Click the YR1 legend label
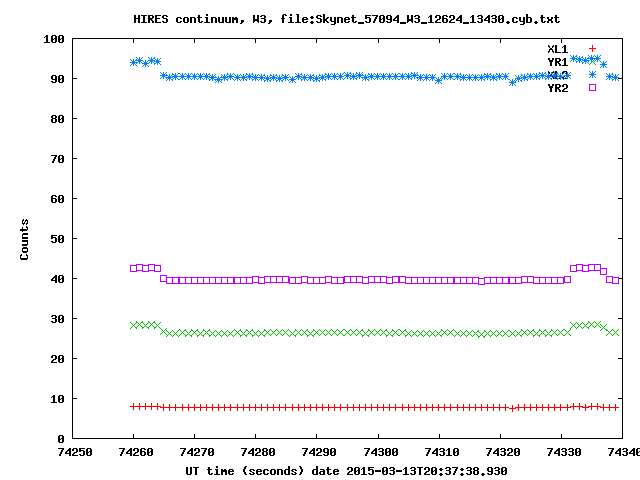The width and height of the screenshot is (640, 480). [x=558, y=62]
